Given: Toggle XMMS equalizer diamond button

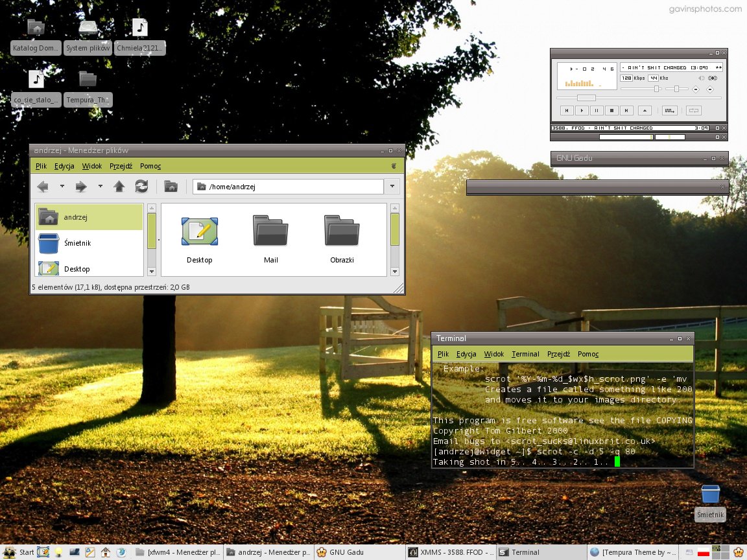Looking at the screenshot, I should [696, 89].
